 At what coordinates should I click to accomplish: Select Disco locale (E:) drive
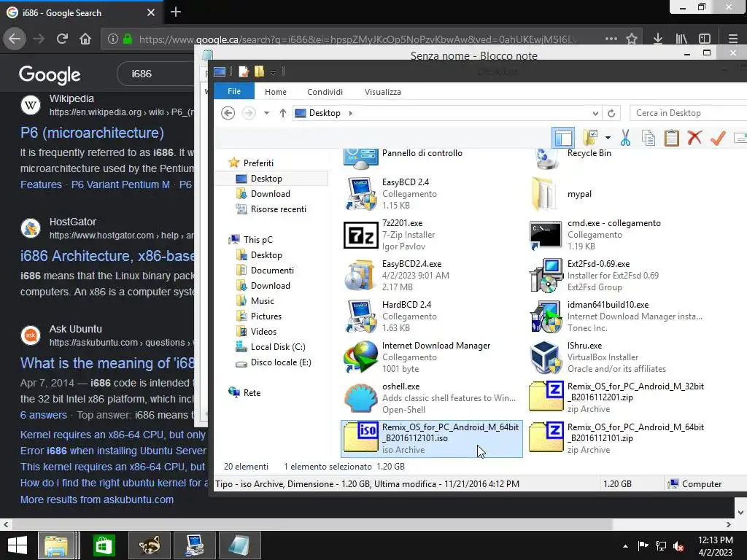281,362
